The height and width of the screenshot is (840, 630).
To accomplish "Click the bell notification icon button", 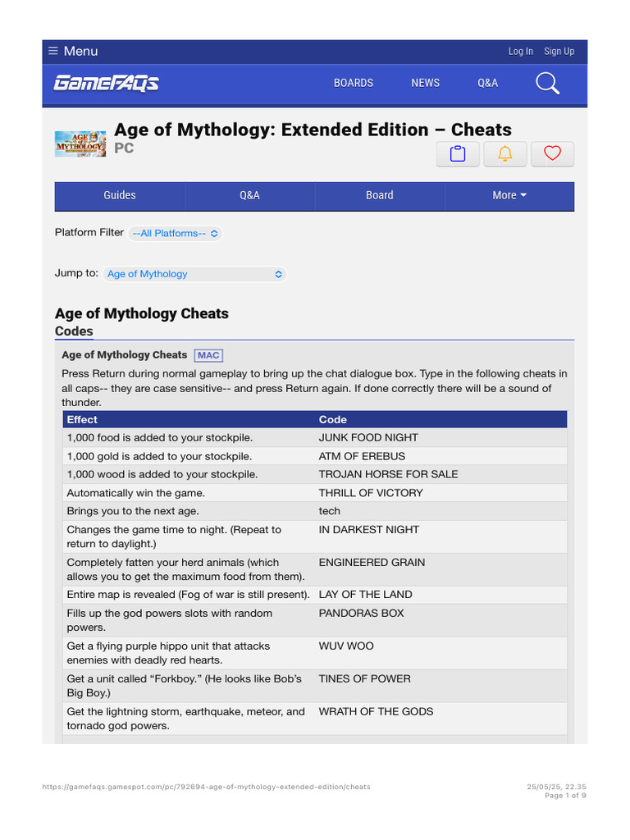I will (505, 153).
